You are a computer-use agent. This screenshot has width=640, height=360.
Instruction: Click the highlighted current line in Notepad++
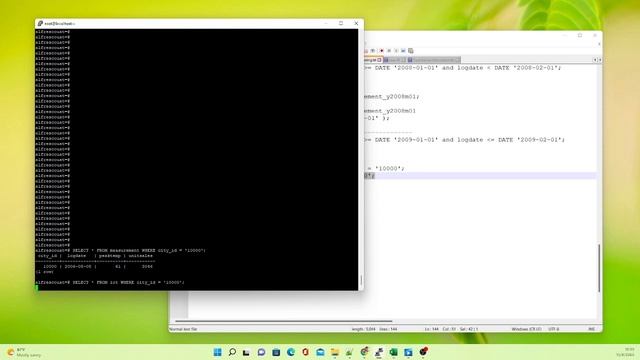(x=480, y=176)
